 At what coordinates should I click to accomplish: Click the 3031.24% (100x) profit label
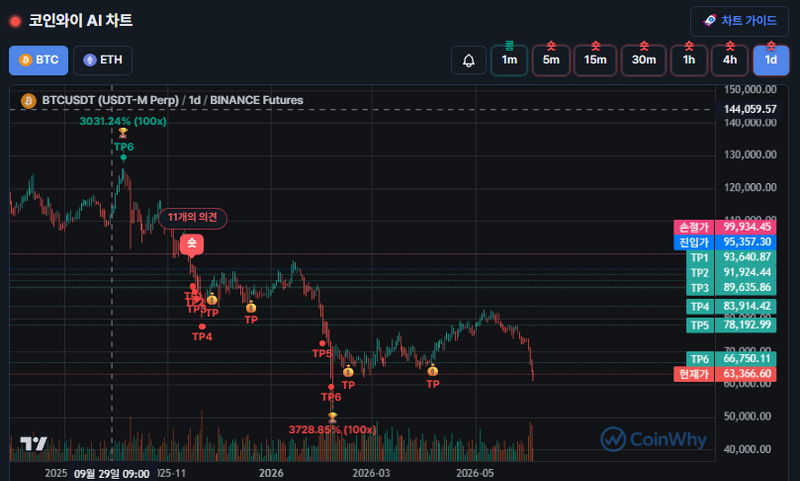(123, 121)
